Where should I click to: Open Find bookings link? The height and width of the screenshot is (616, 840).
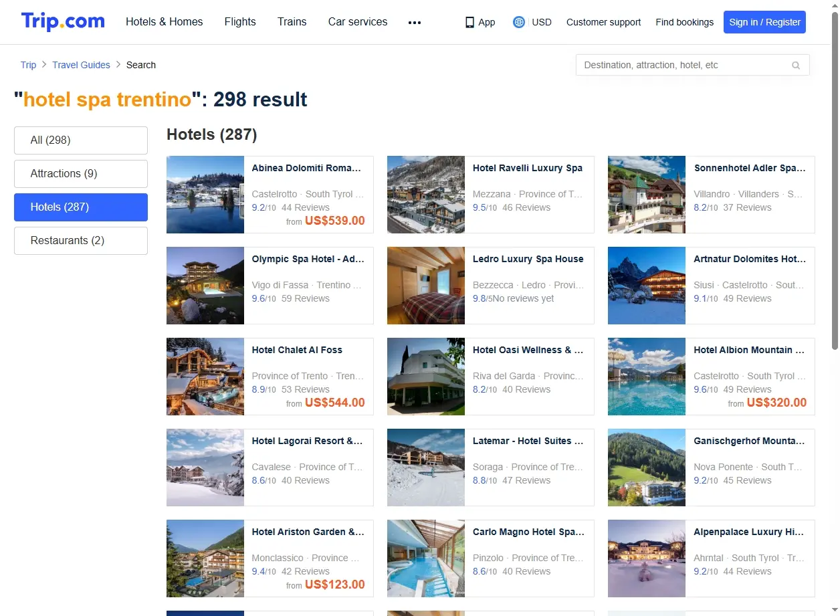tap(684, 22)
